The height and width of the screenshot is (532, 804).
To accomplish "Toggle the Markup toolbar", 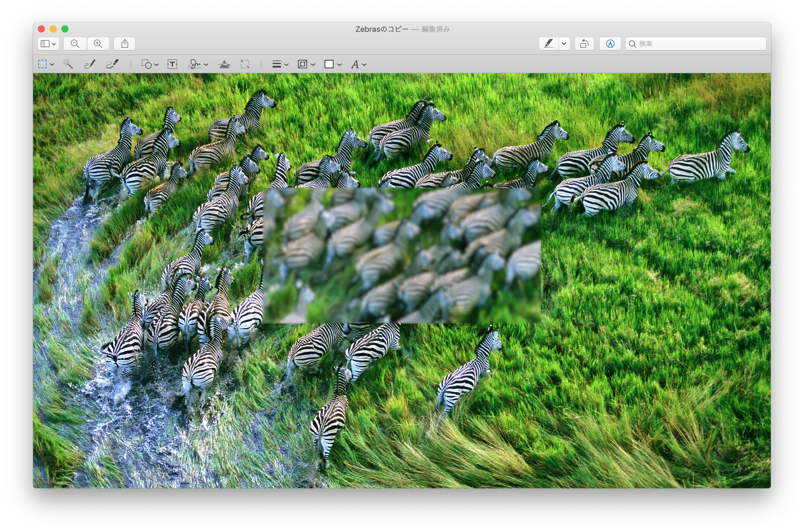I will tap(610, 44).
